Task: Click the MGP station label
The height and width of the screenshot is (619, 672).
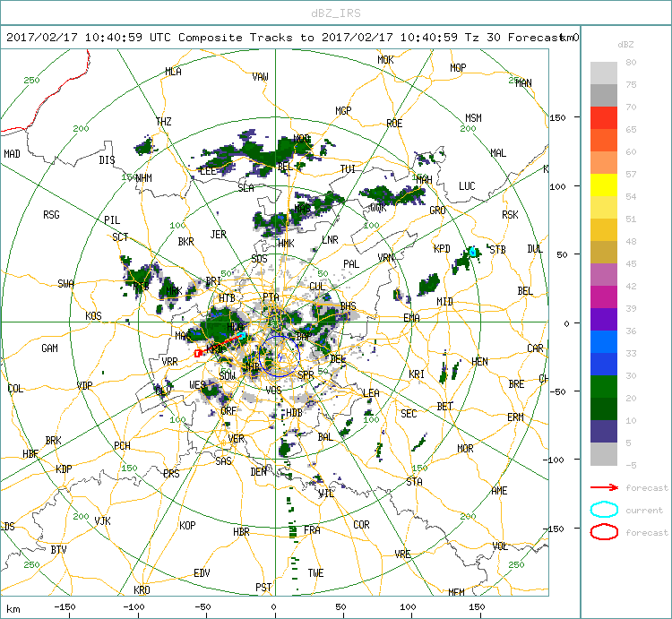Action: tap(343, 111)
